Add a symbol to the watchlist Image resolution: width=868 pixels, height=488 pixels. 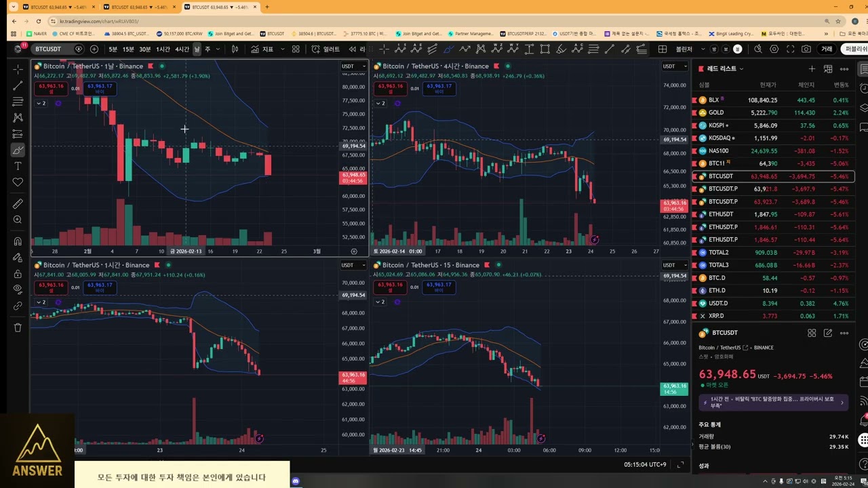pos(812,68)
